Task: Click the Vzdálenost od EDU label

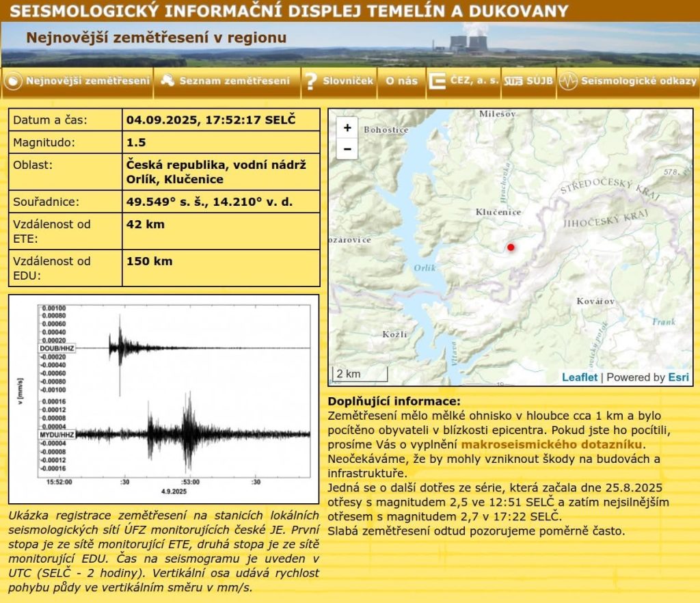Action: pos(52,268)
